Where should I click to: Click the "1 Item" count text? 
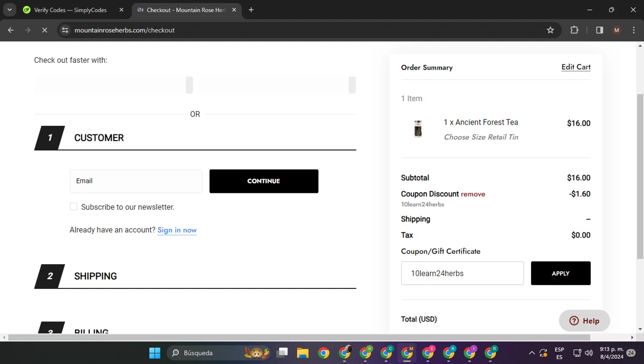tap(412, 98)
